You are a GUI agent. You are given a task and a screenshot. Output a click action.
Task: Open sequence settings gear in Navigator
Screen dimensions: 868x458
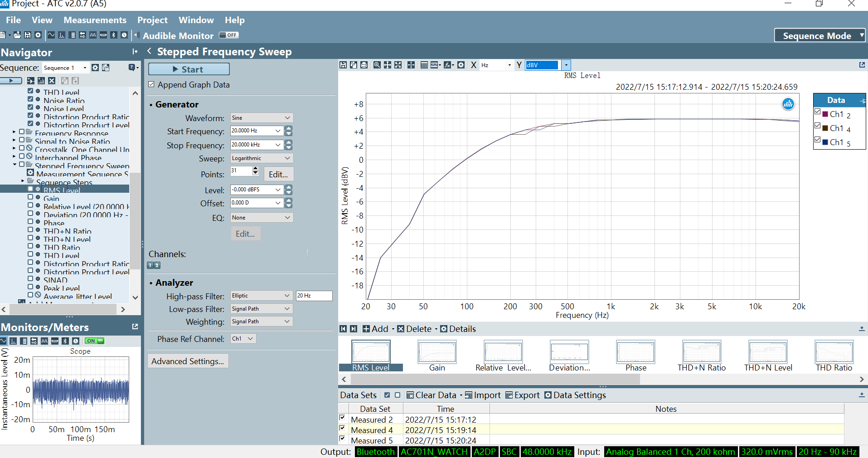click(95, 68)
